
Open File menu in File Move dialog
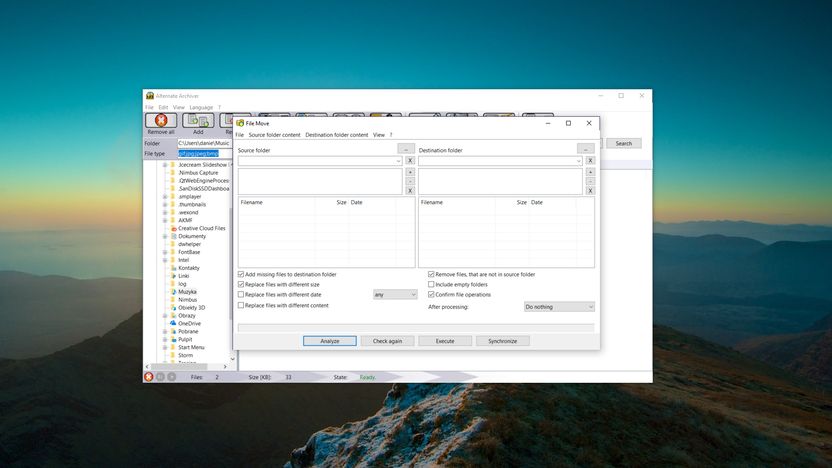(x=239, y=135)
